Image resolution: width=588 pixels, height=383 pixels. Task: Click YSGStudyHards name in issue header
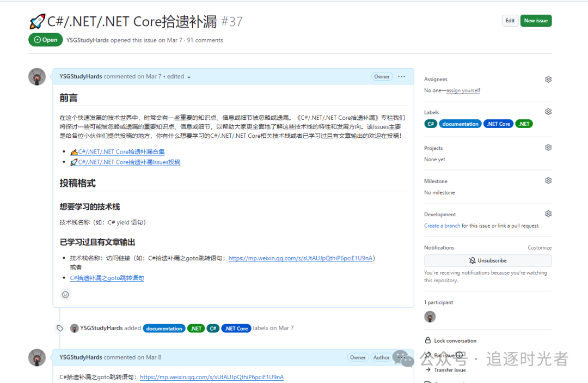[87, 40]
